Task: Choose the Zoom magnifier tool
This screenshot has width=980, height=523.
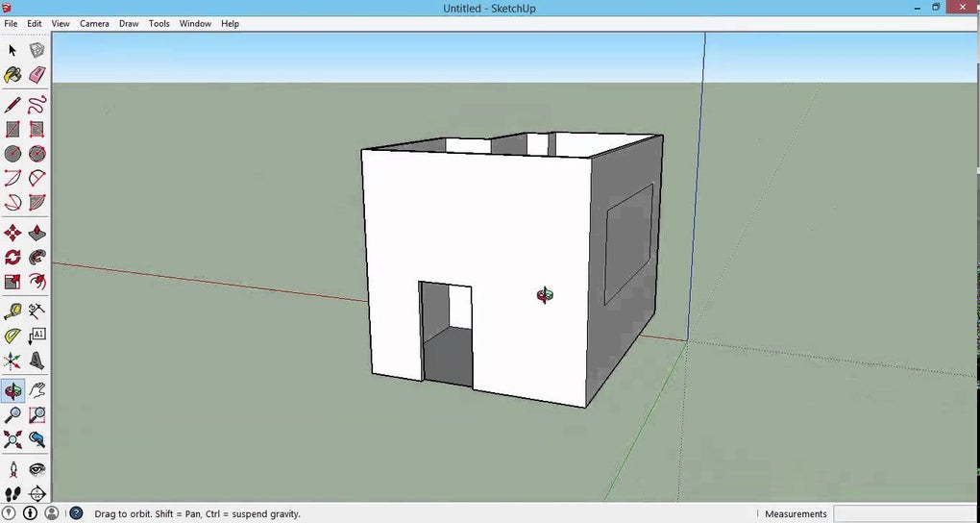Action: click(x=12, y=414)
